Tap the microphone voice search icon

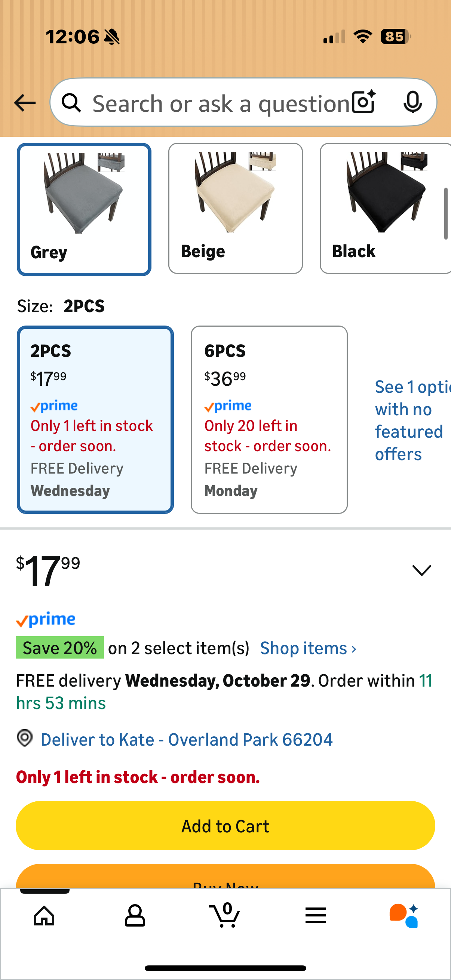[x=412, y=102]
